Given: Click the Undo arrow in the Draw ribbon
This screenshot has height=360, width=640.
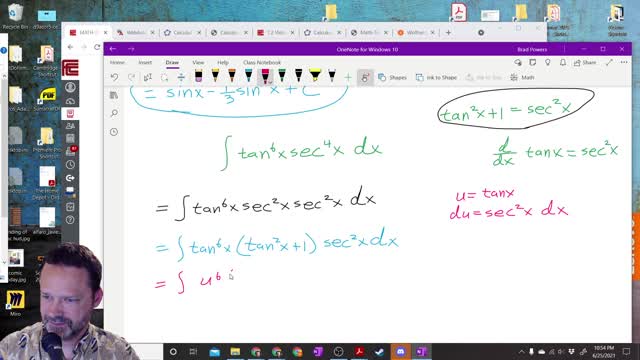Looking at the screenshot, I should [114, 77].
